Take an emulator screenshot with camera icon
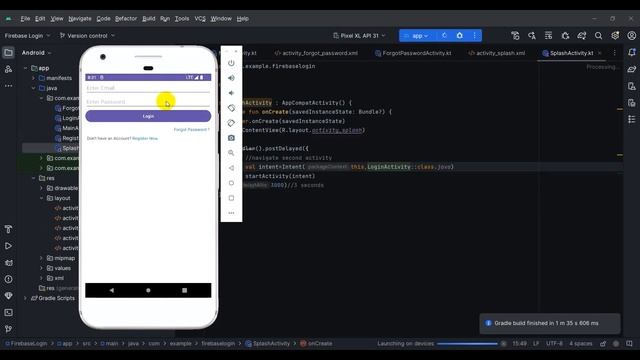Image resolution: width=640 pixels, height=360 pixels. click(x=231, y=138)
